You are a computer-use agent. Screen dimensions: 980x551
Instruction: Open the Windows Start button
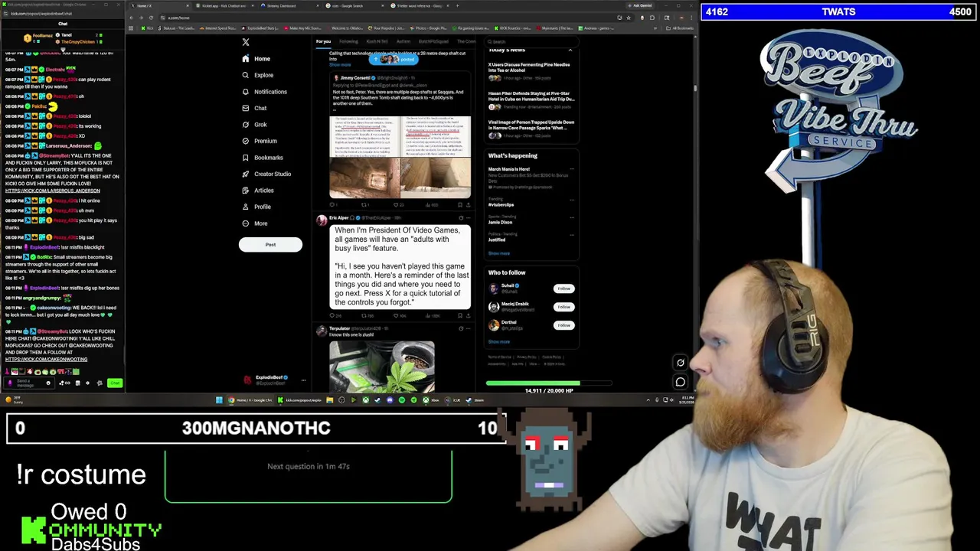219,400
